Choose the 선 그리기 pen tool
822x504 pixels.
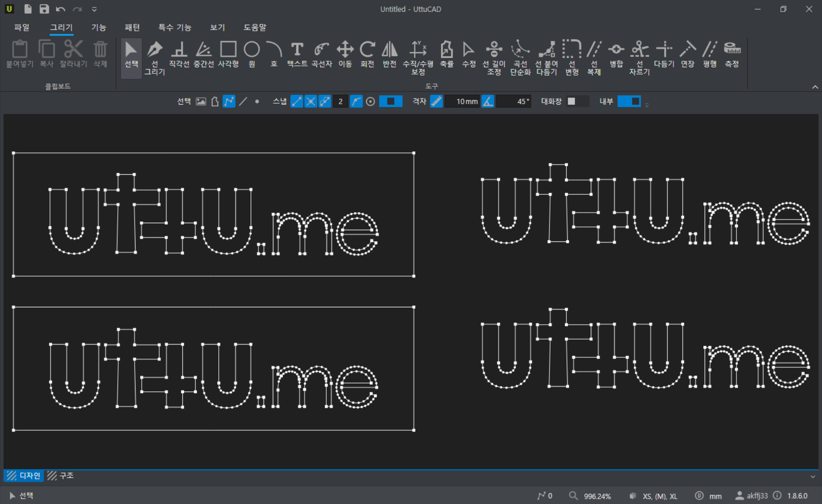pos(155,58)
